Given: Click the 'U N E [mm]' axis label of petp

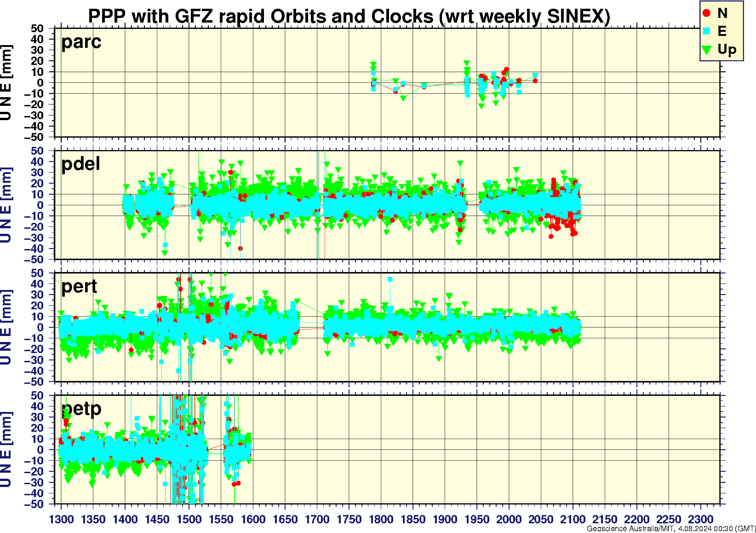Looking at the screenshot, I should 6,450.
